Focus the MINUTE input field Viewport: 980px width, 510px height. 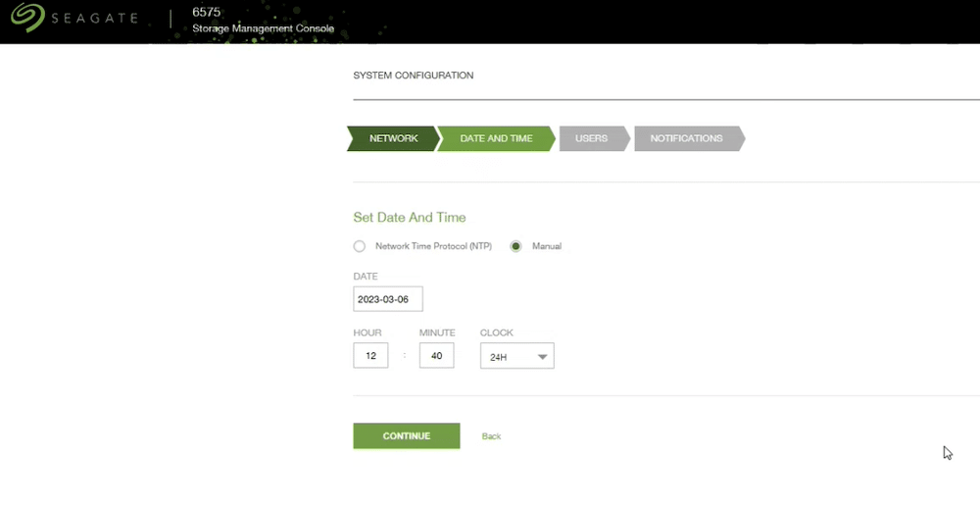(x=437, y=355)
